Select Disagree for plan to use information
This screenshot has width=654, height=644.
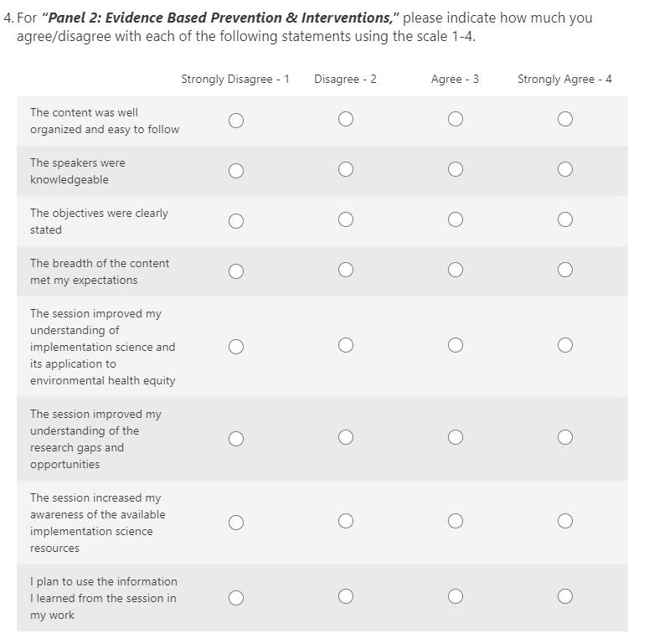pos(346,597)
